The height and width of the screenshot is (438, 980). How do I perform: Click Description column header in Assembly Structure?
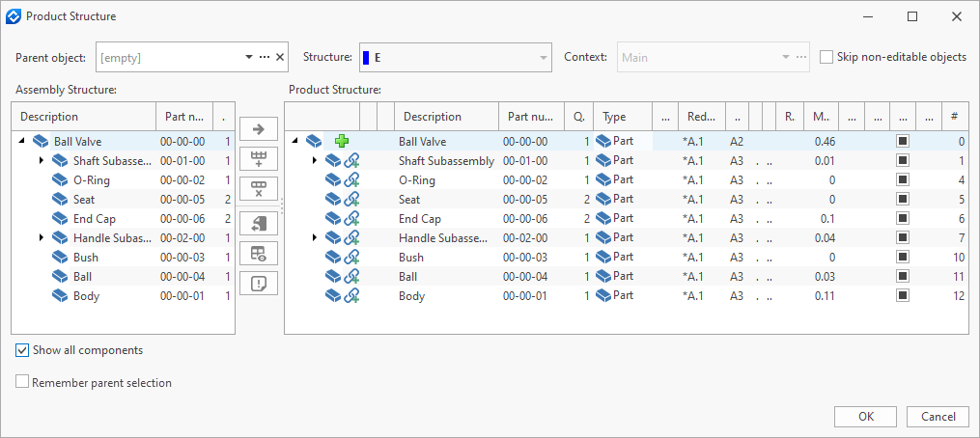click(x=84, y=117)
